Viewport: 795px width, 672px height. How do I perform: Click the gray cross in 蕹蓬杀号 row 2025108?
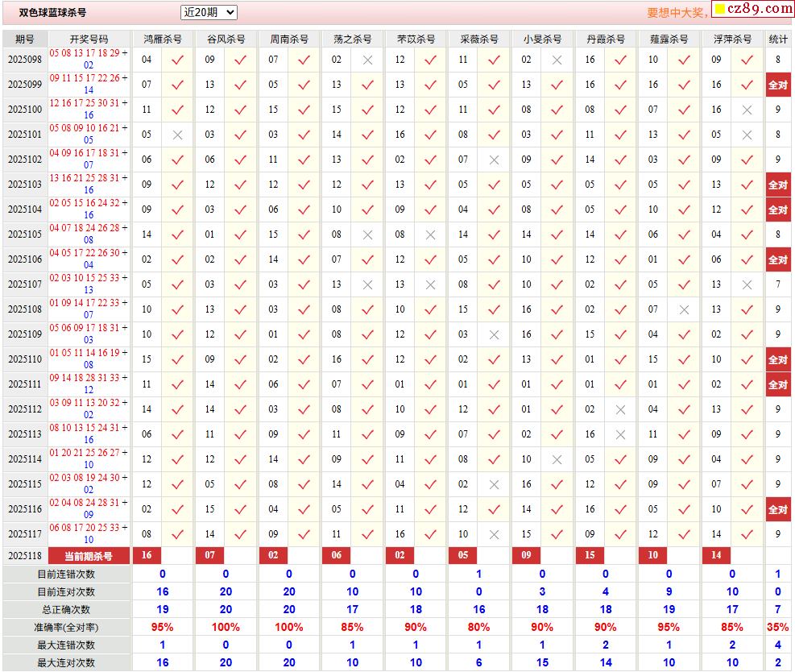tap(684, 309)
